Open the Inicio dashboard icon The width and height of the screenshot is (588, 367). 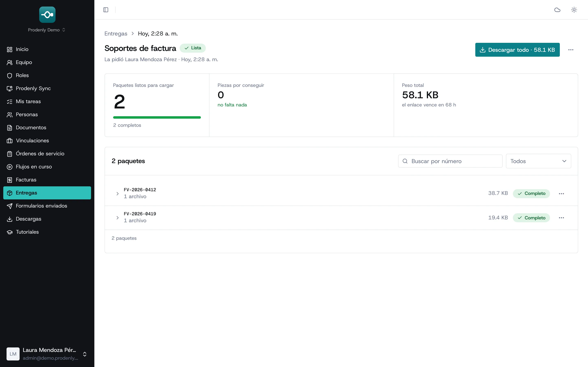click(9, 49)
